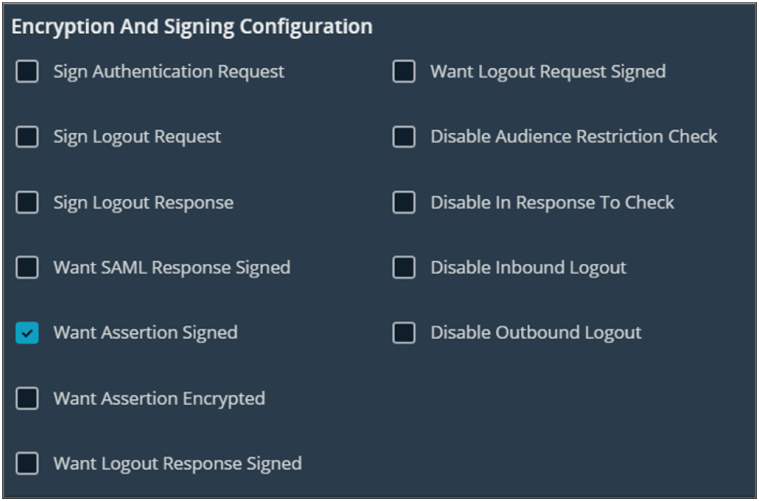Check Want Logout Response Signed box
The image size is (759, 501).
(x=27, y=463)
